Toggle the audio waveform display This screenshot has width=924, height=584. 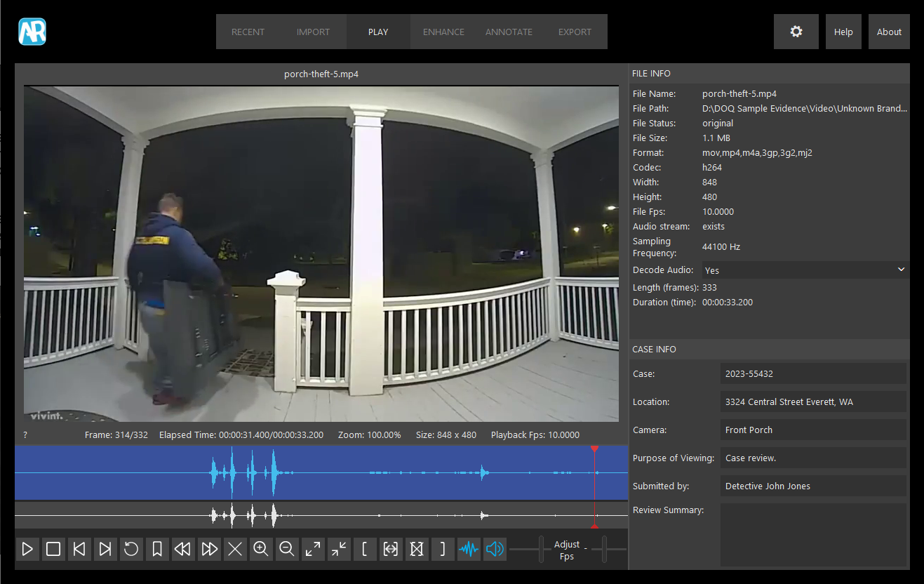(x=469, y=549)
